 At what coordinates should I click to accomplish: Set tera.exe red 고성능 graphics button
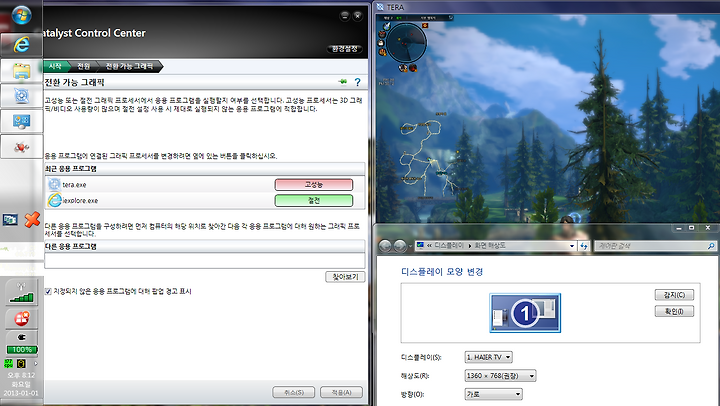tap(314, 185)
